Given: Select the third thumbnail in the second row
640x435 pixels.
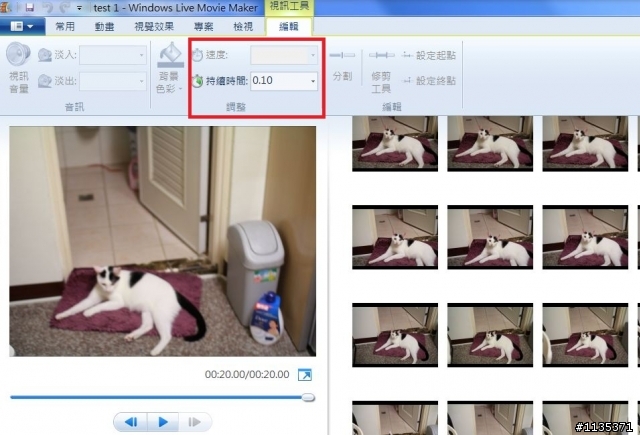Looking at the screenshot, I should click(585, 237).
